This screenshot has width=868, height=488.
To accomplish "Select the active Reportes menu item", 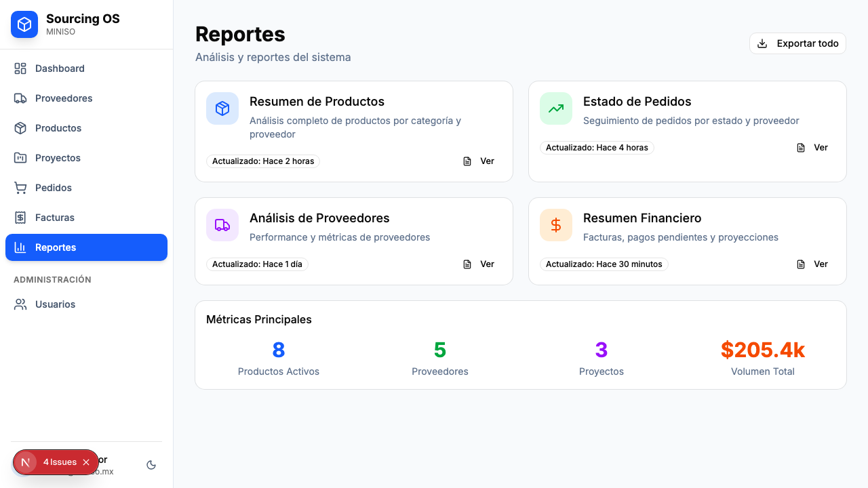I will click(x=86, y=247).
